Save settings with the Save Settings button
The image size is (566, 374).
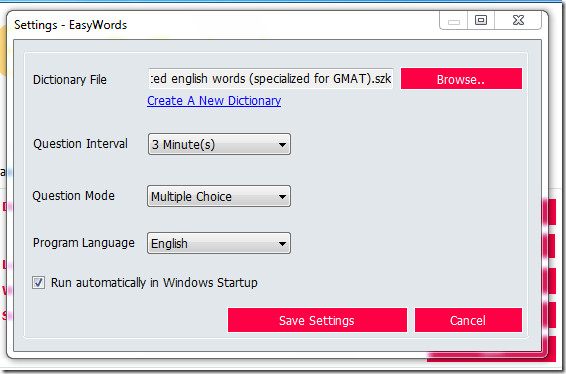tap(317, 320)
